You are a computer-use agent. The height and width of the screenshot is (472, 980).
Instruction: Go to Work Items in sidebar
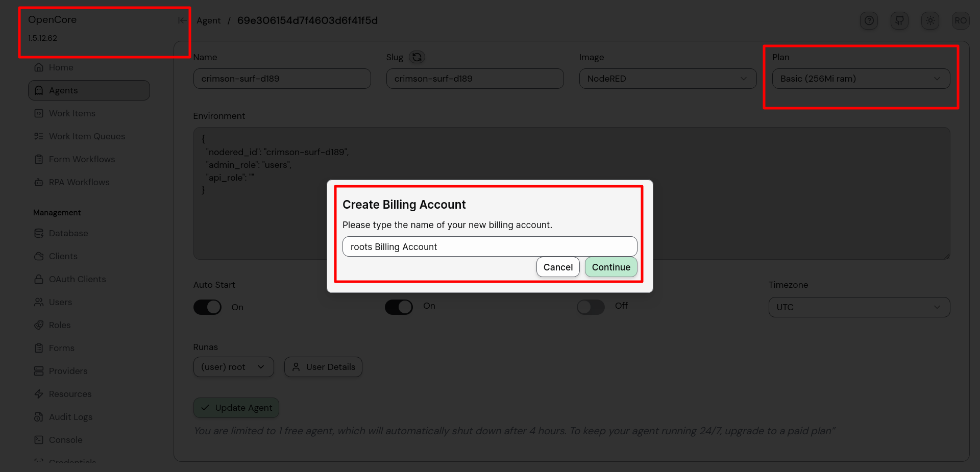click(x=72, y=113)
